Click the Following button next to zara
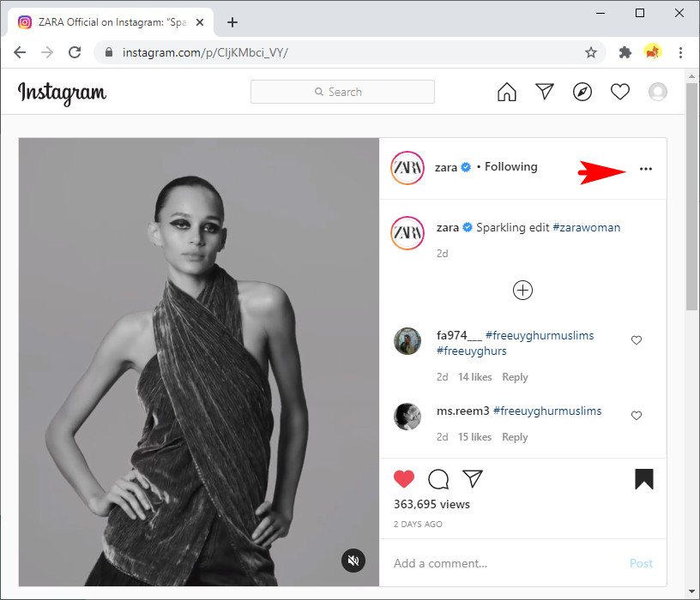The width and height of the screenshot is (700, 600). [510, 167]
